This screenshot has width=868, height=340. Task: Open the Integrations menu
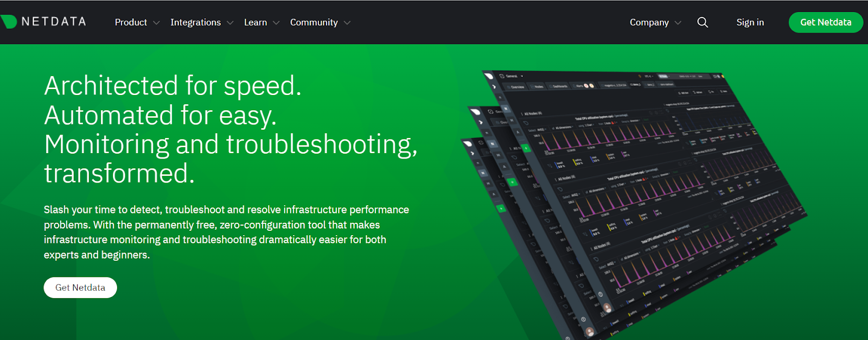tap(195, 22)
